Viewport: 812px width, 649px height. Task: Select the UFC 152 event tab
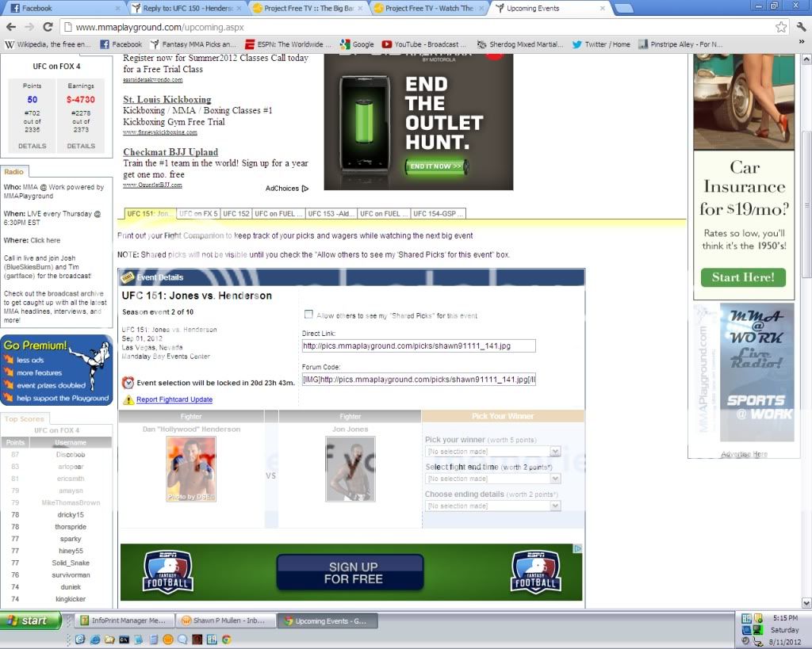236,214
